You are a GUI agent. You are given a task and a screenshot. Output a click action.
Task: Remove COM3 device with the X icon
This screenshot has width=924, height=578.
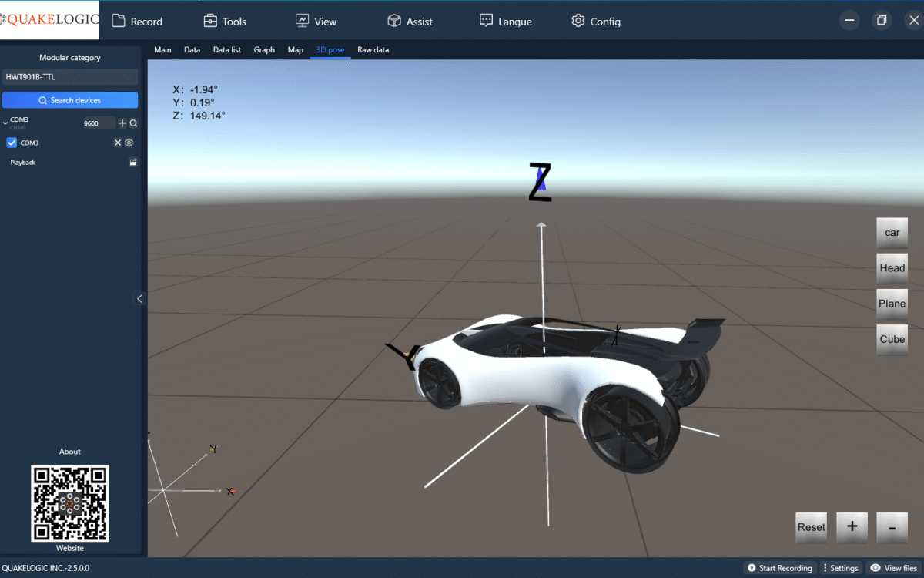pyautogui.click(x=118, y=143)
